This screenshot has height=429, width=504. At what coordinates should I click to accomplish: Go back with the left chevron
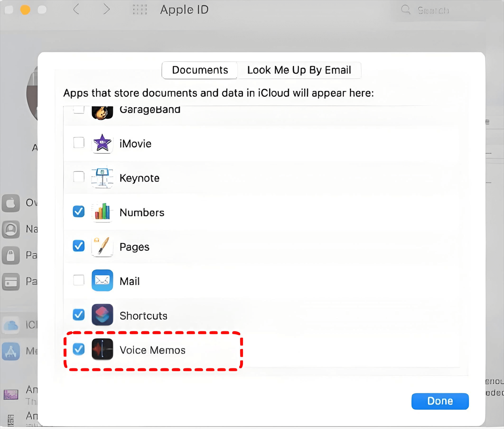click(x=76, y=9)
